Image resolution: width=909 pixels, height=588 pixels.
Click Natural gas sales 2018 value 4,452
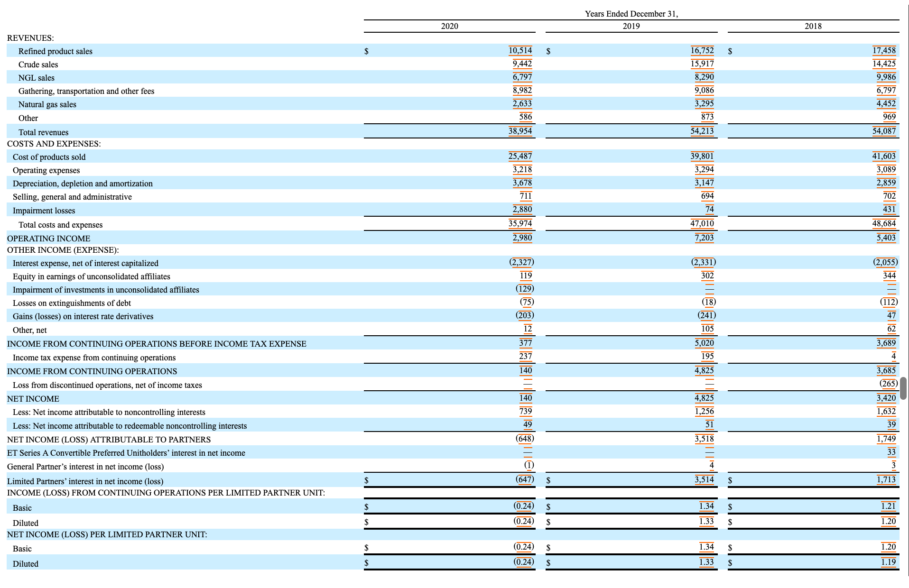886,103
